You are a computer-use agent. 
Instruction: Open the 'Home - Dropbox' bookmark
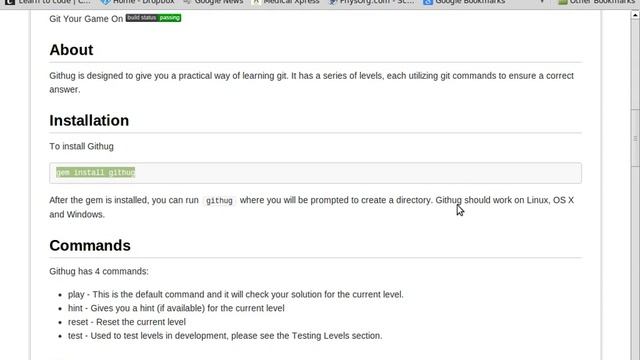click(138, 2)
